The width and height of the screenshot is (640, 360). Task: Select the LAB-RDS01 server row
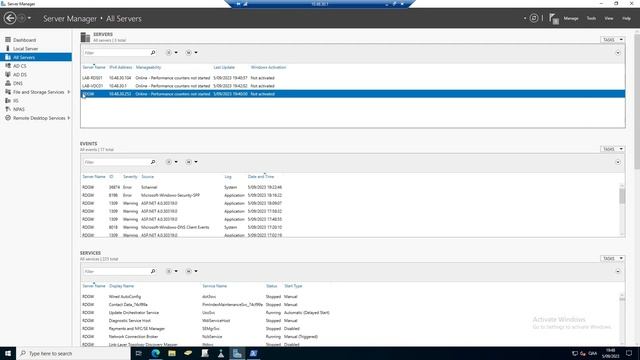click(x=353, y=78)
